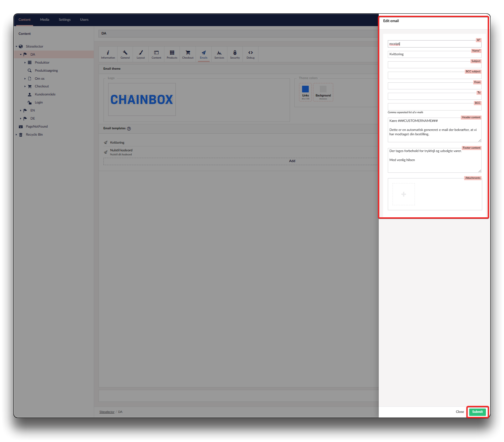The image size is (504, 442).
Task: Focus the Subject input field
Action: click(x=434, y=65)
